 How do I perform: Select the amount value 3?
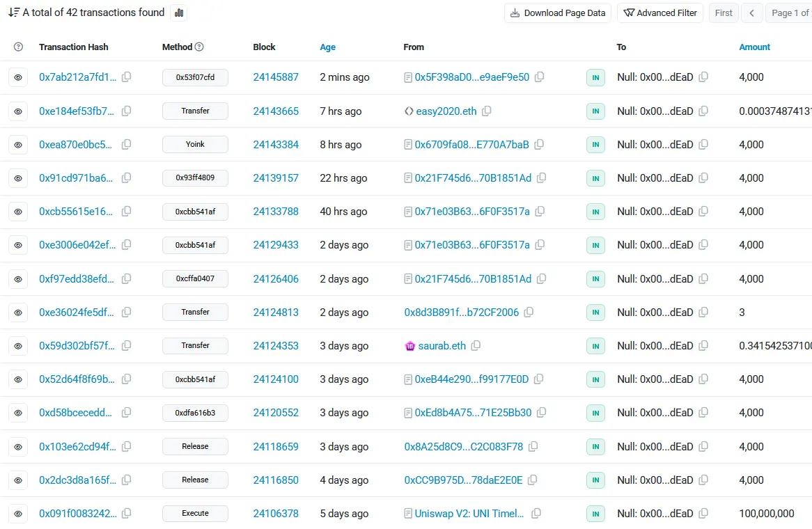click(x=742, y=312)
